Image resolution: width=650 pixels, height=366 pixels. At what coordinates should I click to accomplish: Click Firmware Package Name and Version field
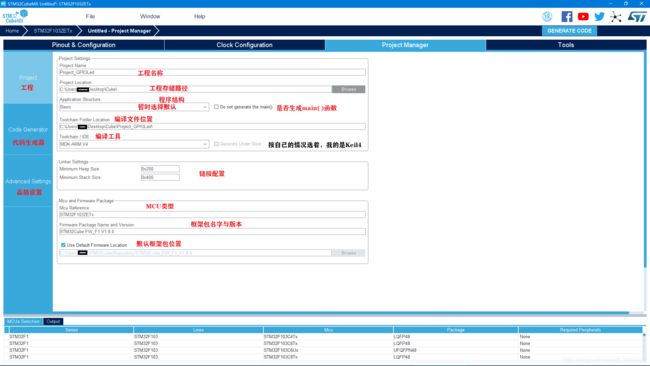[212, 231]
